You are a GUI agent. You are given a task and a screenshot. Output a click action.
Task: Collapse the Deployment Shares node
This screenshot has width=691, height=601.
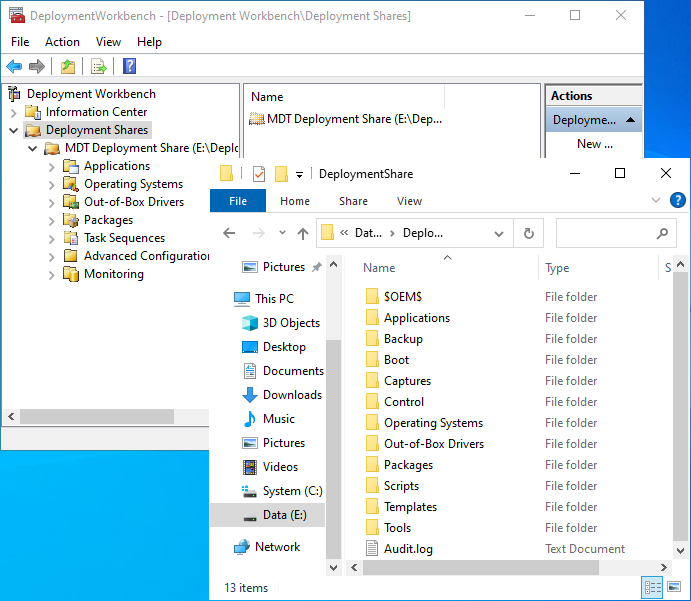13,130
